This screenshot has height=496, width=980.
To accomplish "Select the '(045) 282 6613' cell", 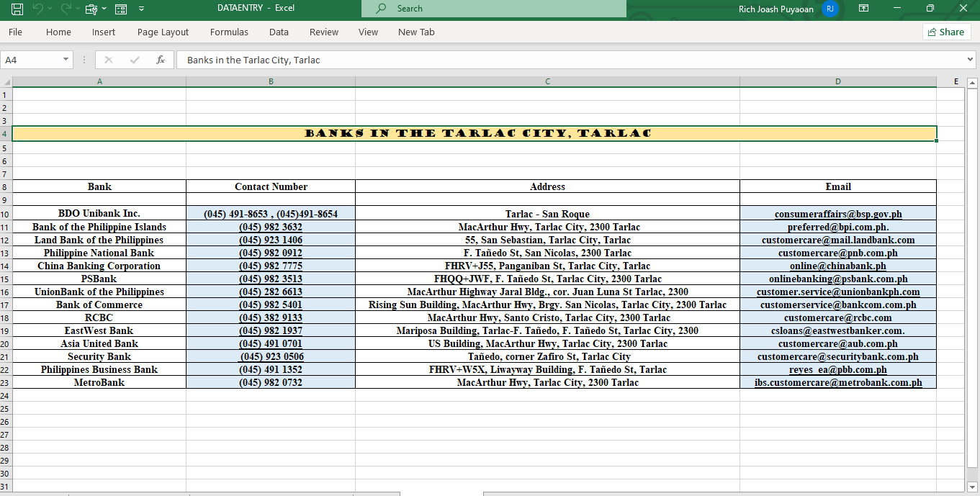I will 271,292.
